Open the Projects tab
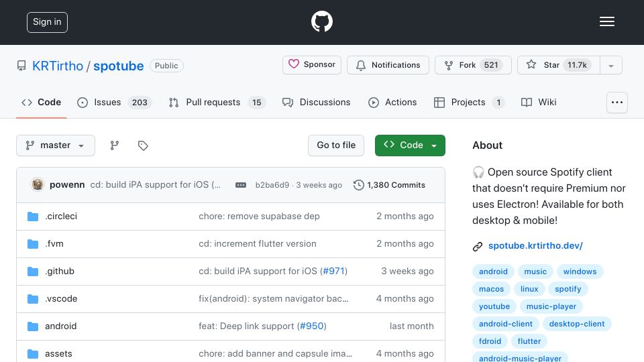644x362 pixels. tap(469, 102)
